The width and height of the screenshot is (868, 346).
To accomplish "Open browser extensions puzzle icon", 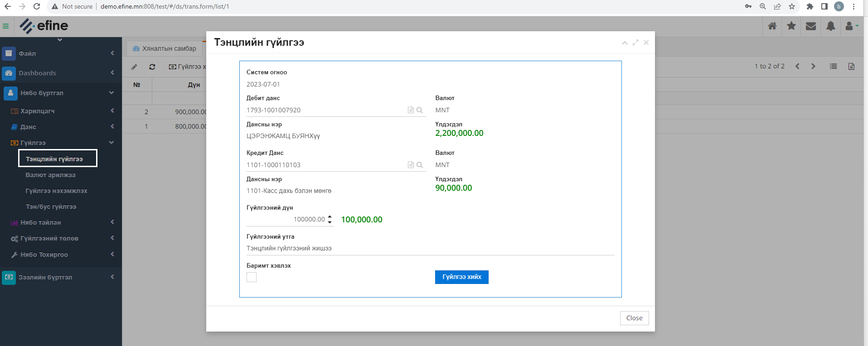I will (810, 6).
